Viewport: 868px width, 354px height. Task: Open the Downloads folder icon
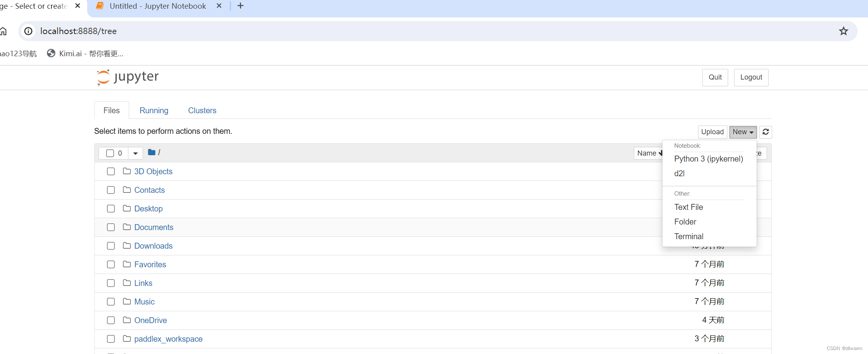[126, 246]
